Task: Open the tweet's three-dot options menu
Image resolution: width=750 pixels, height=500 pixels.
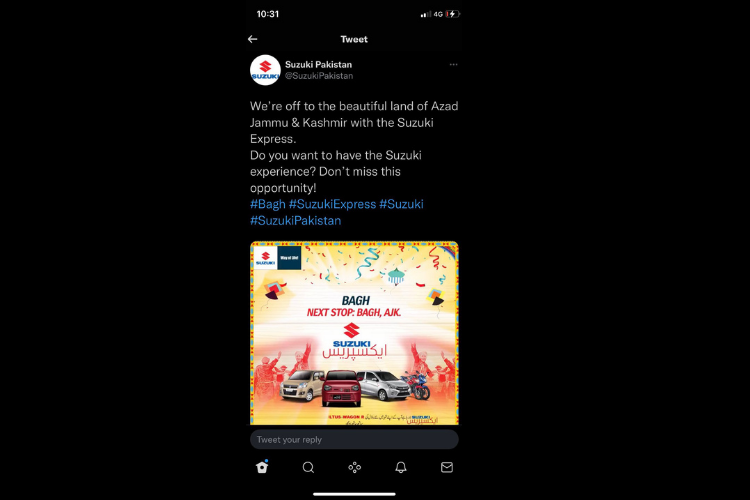Action: click(x=453, y=64)
